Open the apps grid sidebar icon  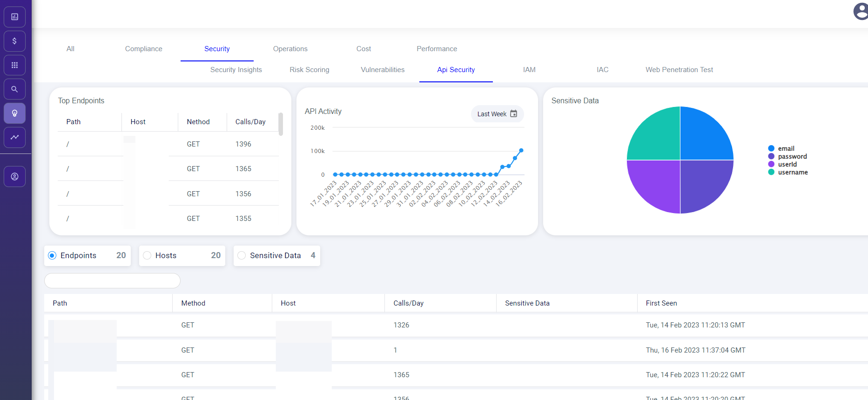[14, 65]
